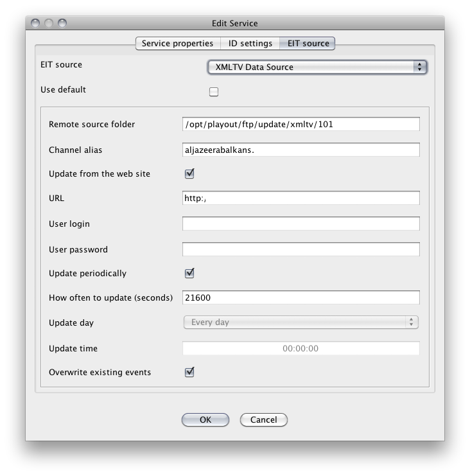Click the How often to update field
The width and height of the screenshot is (470, 476).
click(301, 297)
